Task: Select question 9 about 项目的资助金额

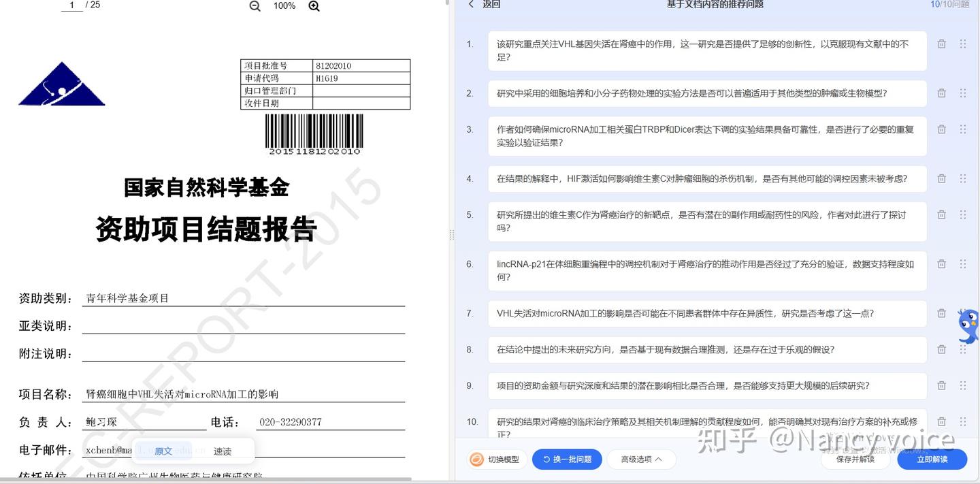Action: coord(707,385)
